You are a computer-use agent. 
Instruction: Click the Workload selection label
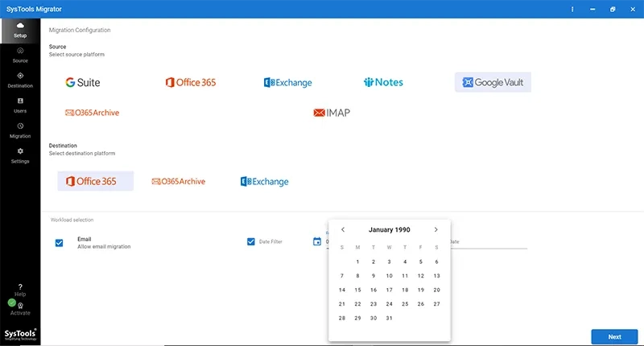coord(72,220)
